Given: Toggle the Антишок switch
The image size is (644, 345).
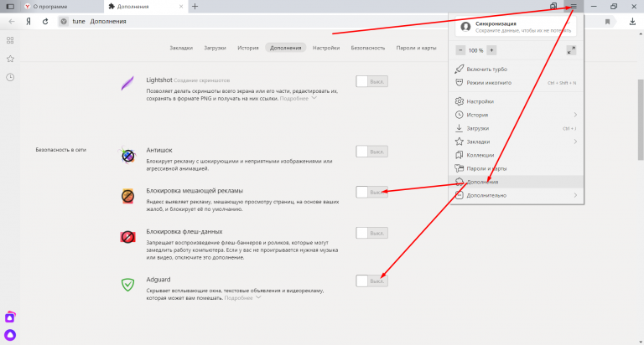Looking at the screenshot, I should (371, 152).
